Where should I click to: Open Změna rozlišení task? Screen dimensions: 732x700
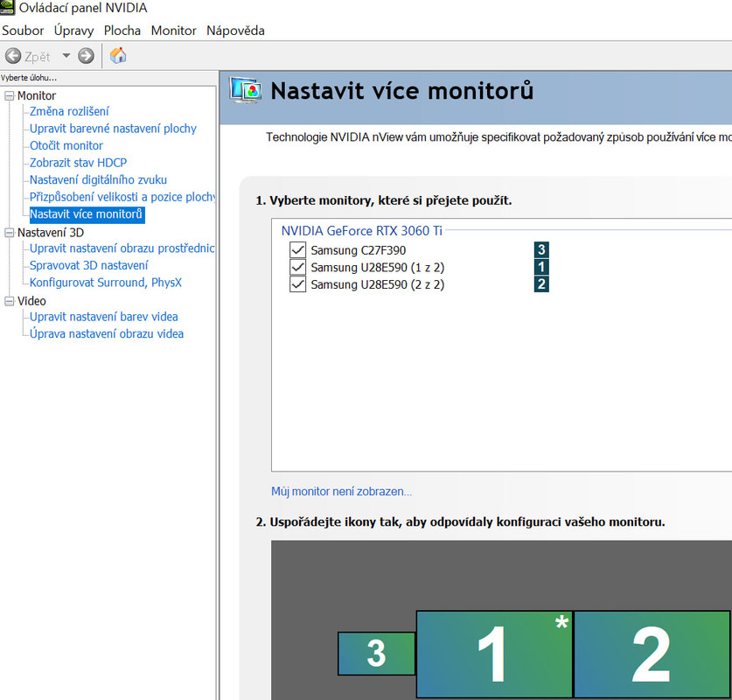tap(69, 111)
